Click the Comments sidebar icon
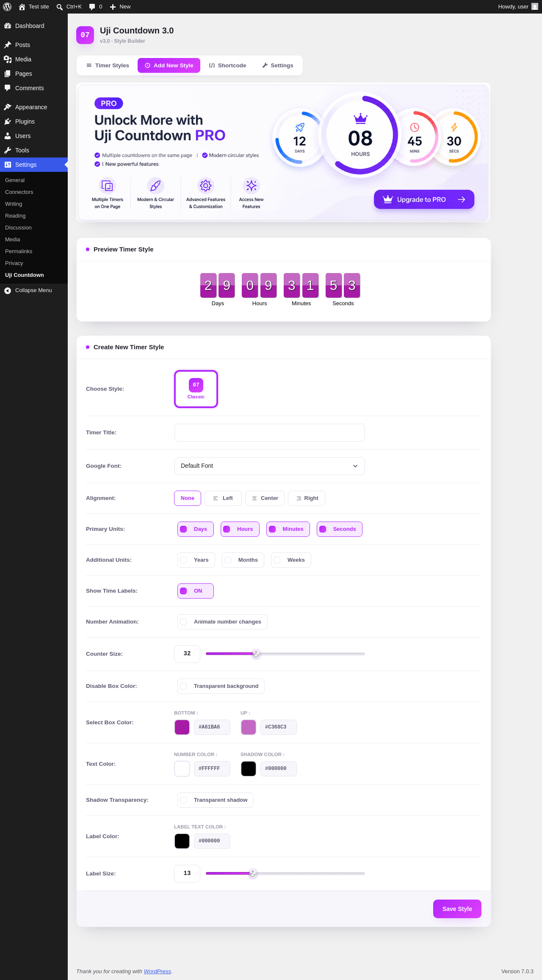Image resolution: width=542 pixels, height=980 pixels. [x=8, y=88]
